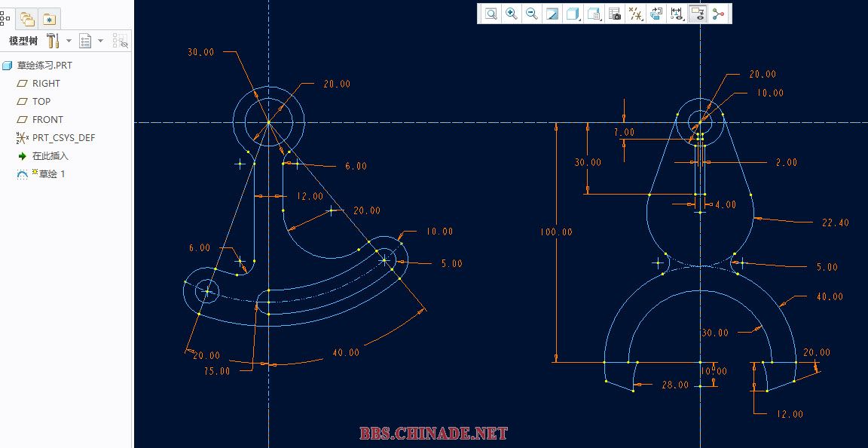
Task: Toggle the highlighted annotation display eye icon
Action: click(x=698, y=14)
